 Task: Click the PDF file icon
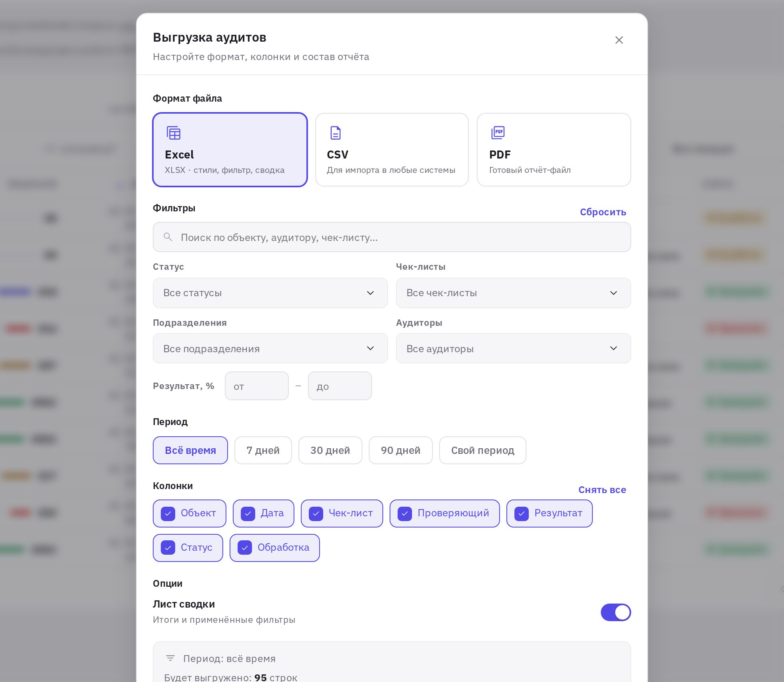pyautogui.click(x=498, y=132)
